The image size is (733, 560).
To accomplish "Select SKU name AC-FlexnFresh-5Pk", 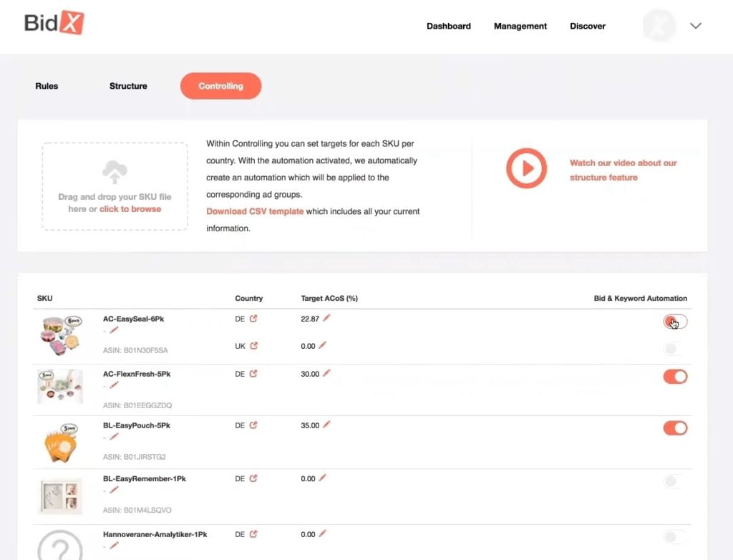I will (137, 375).
